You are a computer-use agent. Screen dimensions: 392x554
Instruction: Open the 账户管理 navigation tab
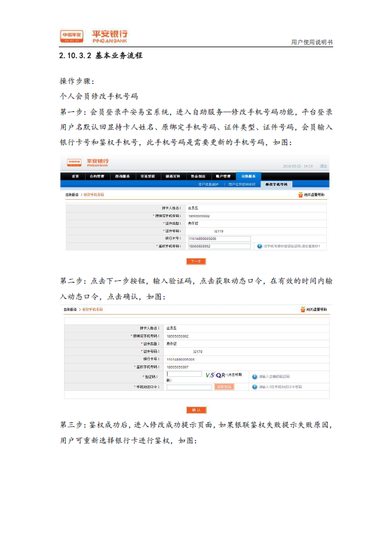pyautogui.click(x=223, y=176)
